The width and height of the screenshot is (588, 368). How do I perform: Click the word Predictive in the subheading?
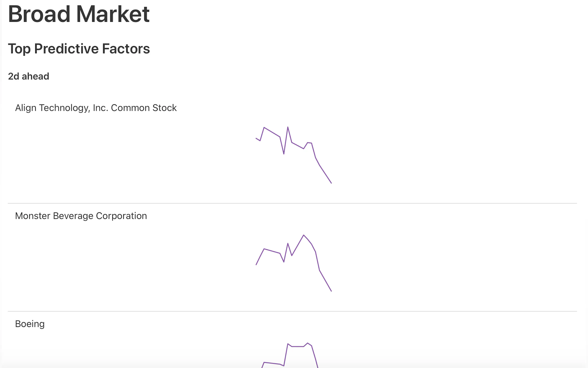pos(66,49)
